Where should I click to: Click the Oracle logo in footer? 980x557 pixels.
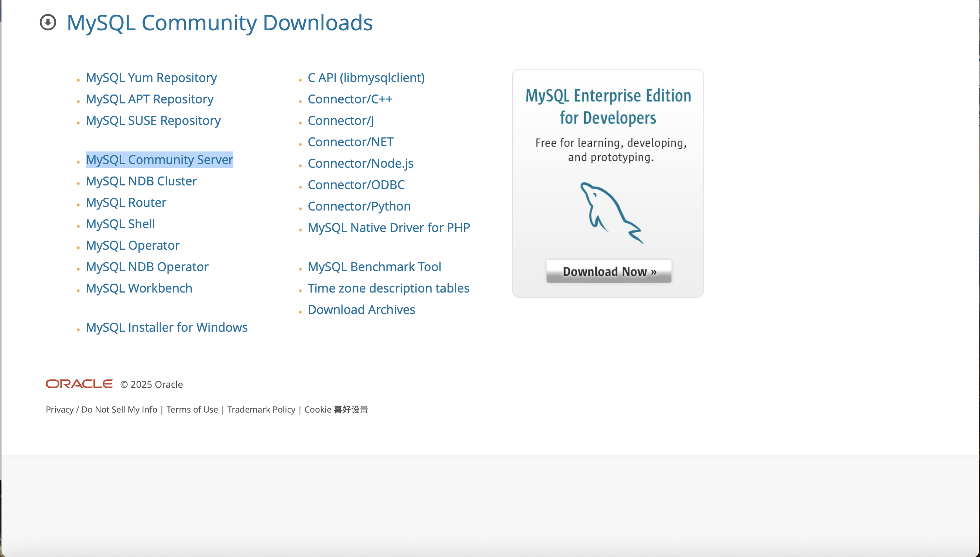[79, 384]
